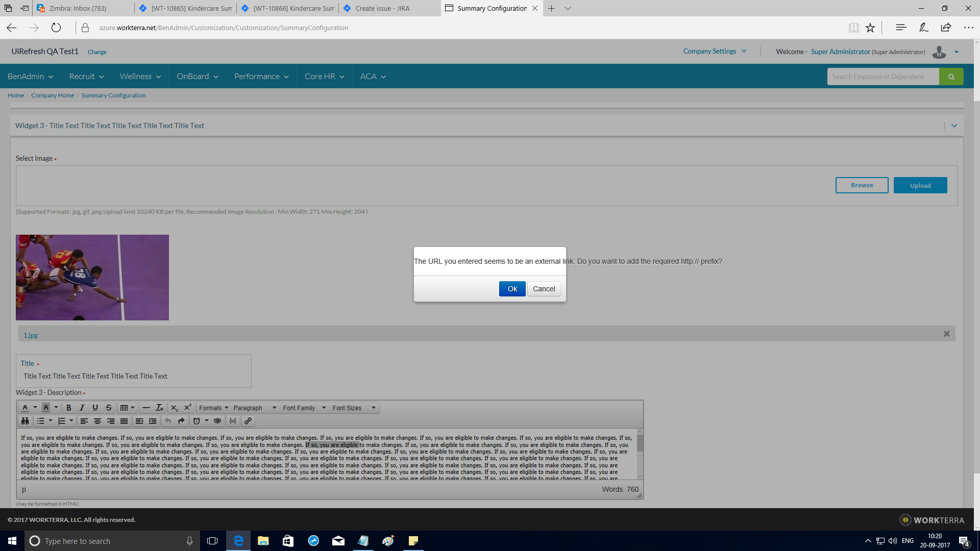Apply superscript formatting
This screenshot has height=551, width=980.
tap(187, 408)
